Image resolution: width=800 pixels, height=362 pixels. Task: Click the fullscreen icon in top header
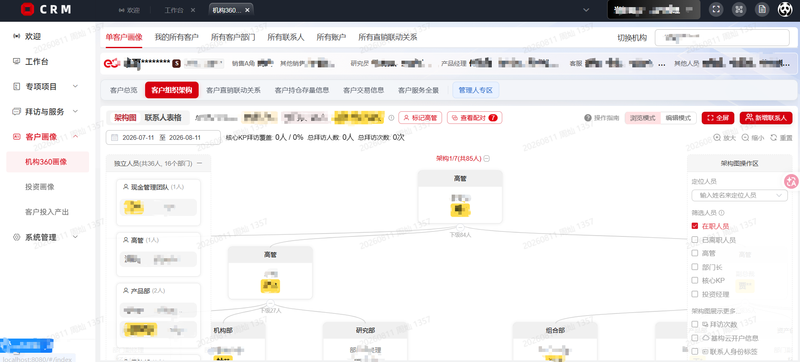[x=717, y=10]
